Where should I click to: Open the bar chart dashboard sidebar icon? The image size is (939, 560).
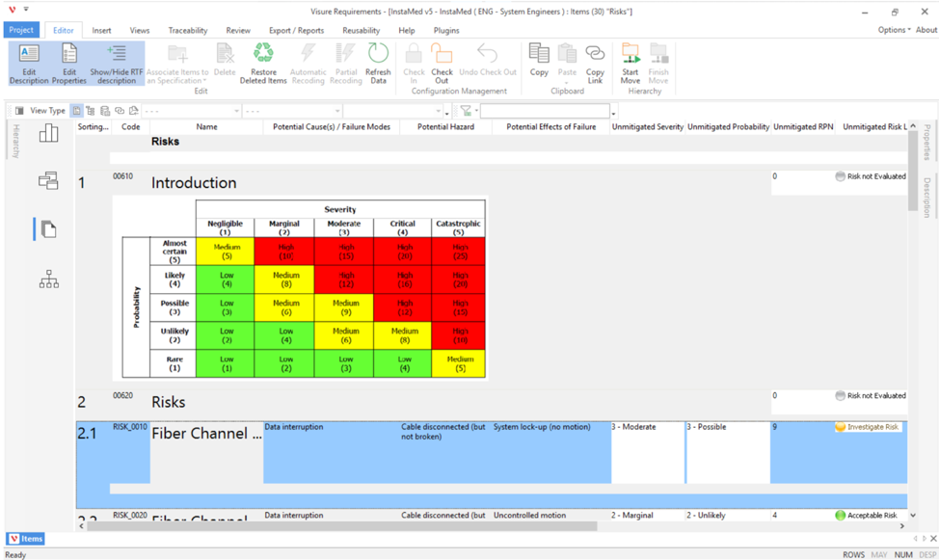coord(48,133)
